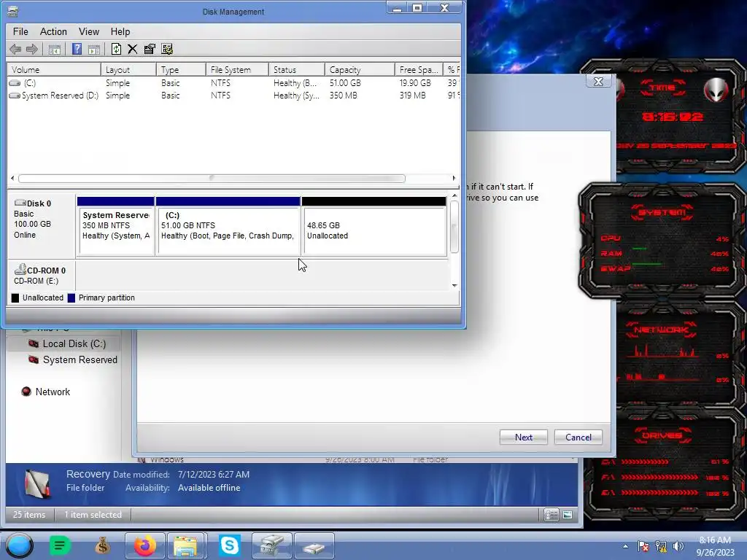Click the Back arrow in Disk Management toolbar
This screenshot has height=560, width=747.
pos(15,49)
